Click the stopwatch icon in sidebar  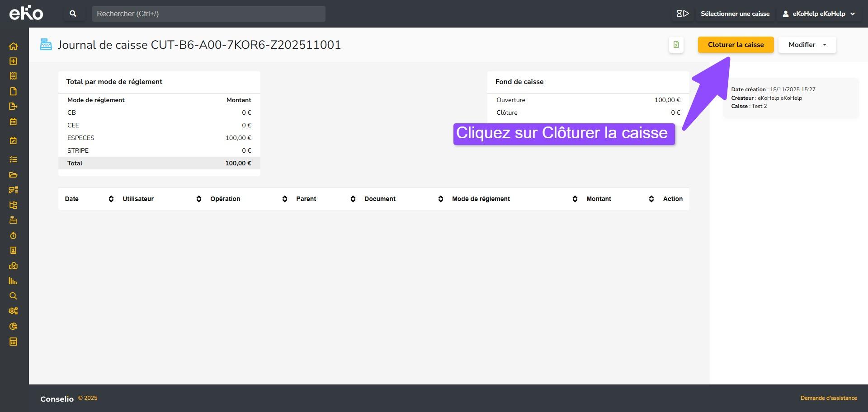(13, 235)
